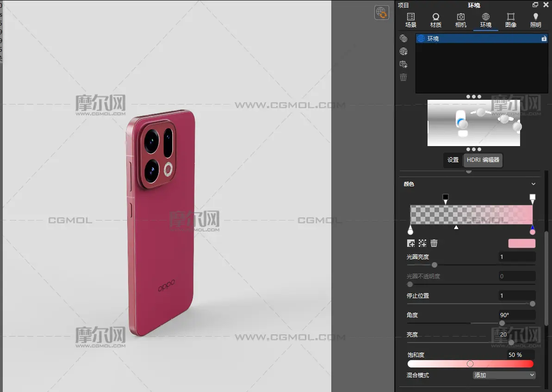Switch to the 材质 tab
The image size is (552, 392).
436,20
